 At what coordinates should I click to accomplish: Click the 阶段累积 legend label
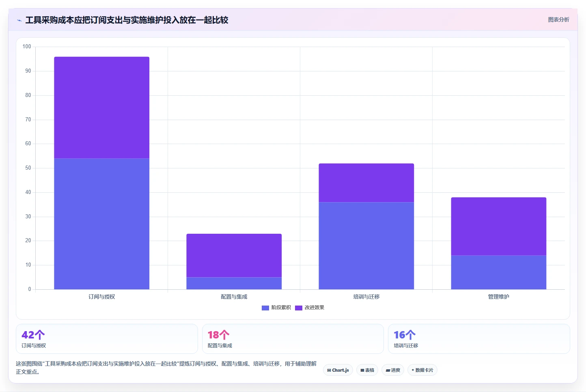click(x=281, y=308)
